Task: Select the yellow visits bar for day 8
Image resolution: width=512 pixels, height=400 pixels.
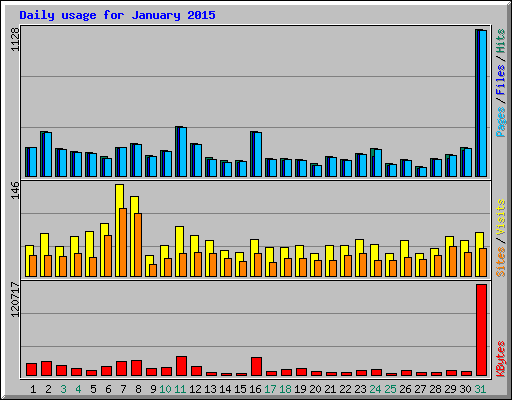Action: coord(135,236)
